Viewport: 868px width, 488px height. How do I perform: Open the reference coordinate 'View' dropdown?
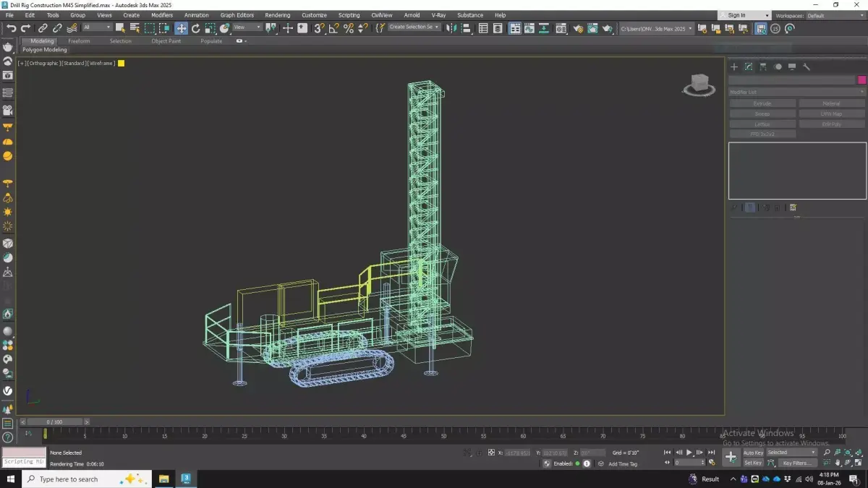(x=247, y=27)
